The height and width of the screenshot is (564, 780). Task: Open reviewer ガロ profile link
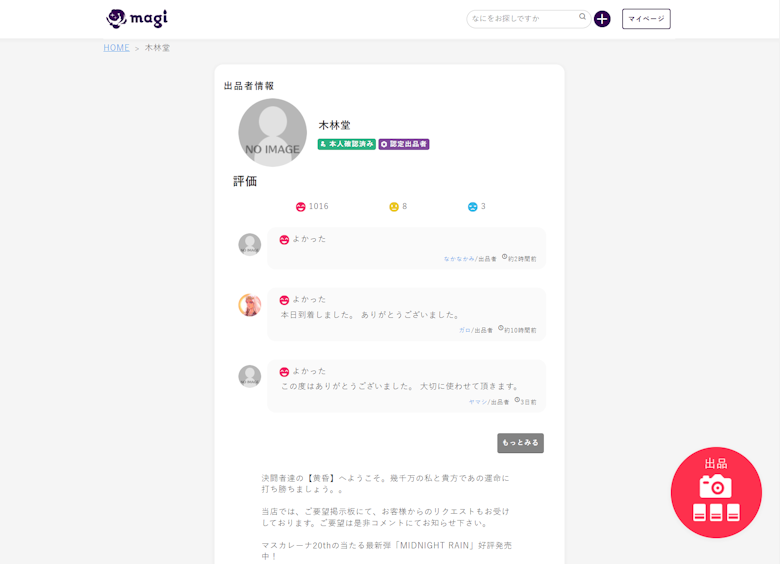coord(464,330)
